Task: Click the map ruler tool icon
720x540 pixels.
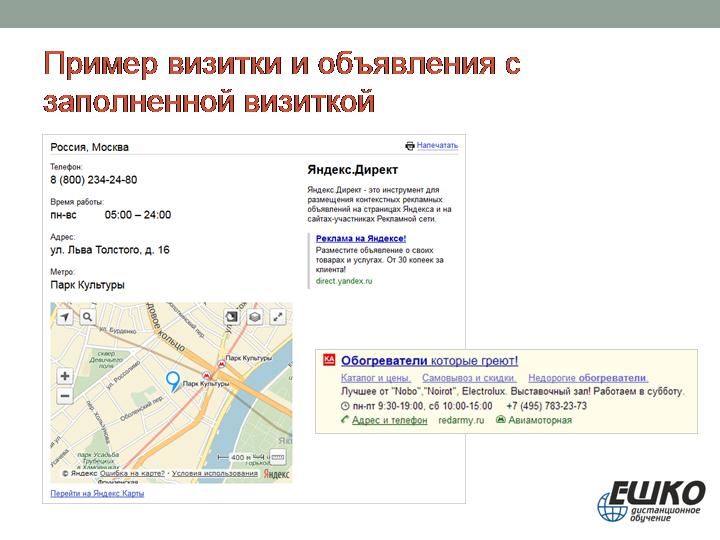Action: (278, 457)
